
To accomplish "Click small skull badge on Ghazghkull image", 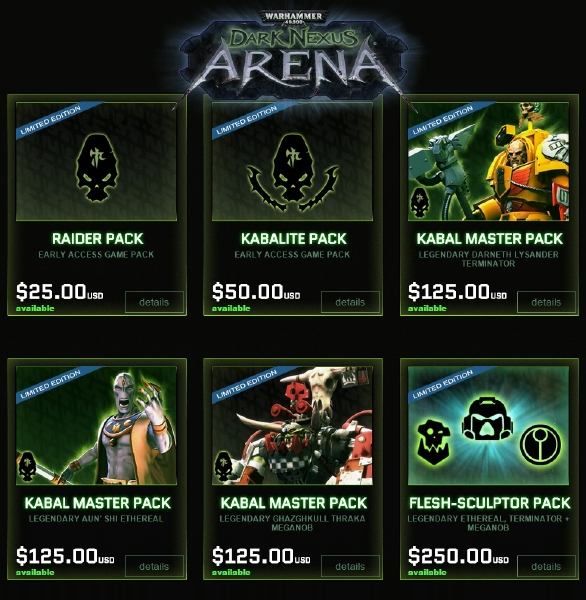I will 223,466.
